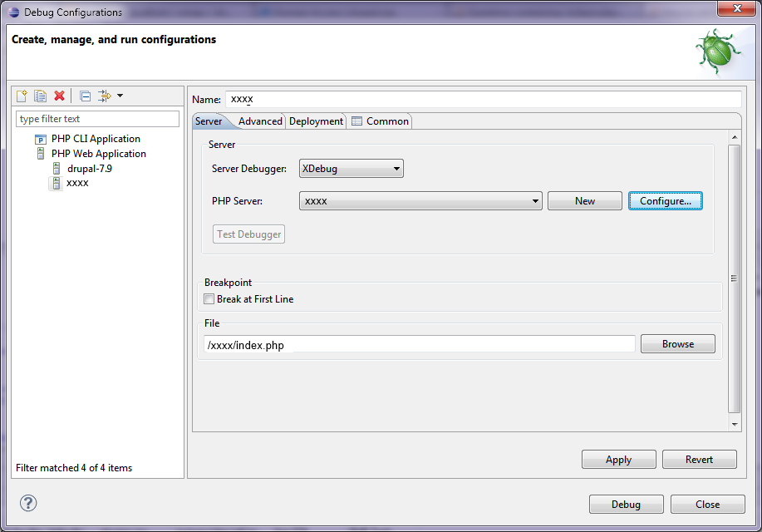Open the PHP Server xxxx dropdown

420,201
